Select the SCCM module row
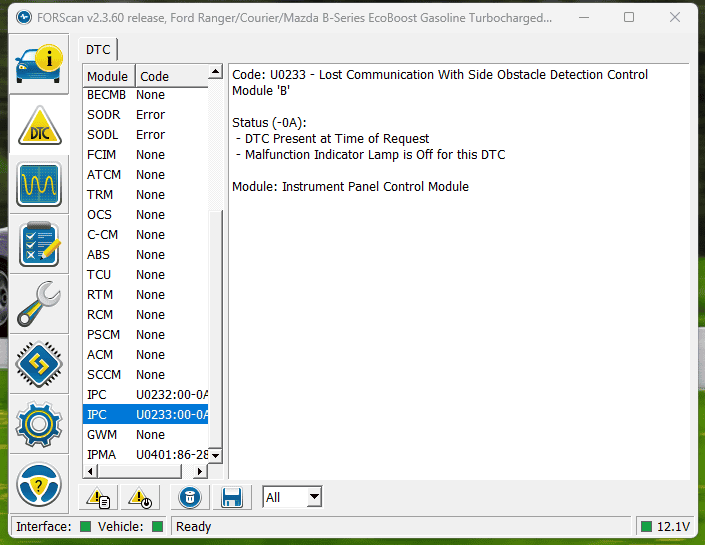705x545 pixels. 145,375
